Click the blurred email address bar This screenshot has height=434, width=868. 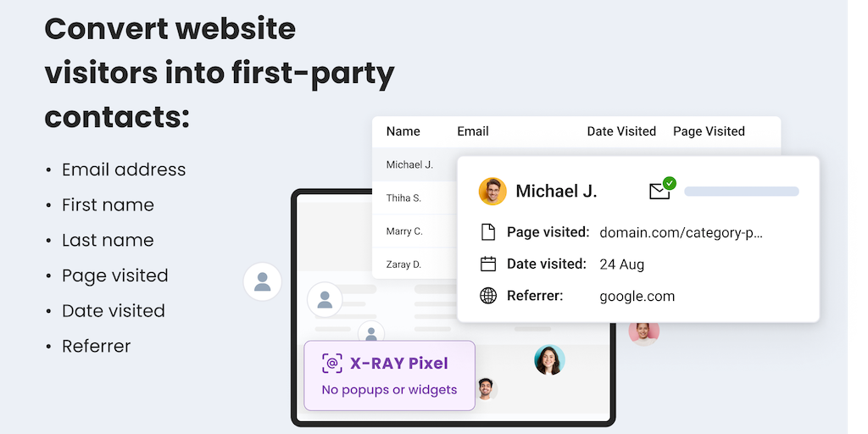[x=741, y=192]
